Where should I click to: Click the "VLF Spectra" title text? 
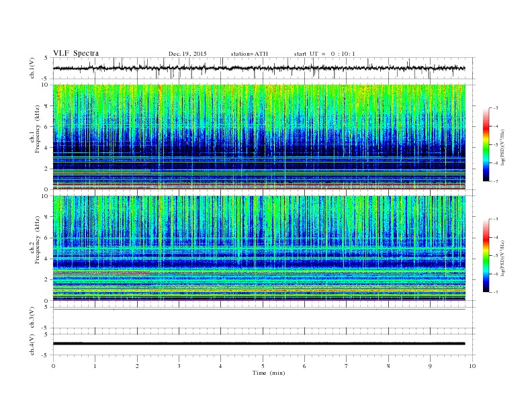tap(76, 53)
